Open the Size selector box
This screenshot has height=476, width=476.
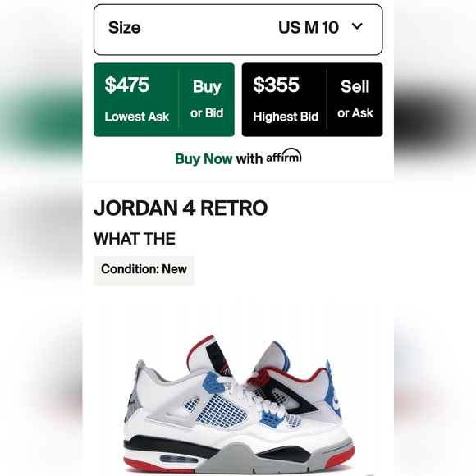238,30
